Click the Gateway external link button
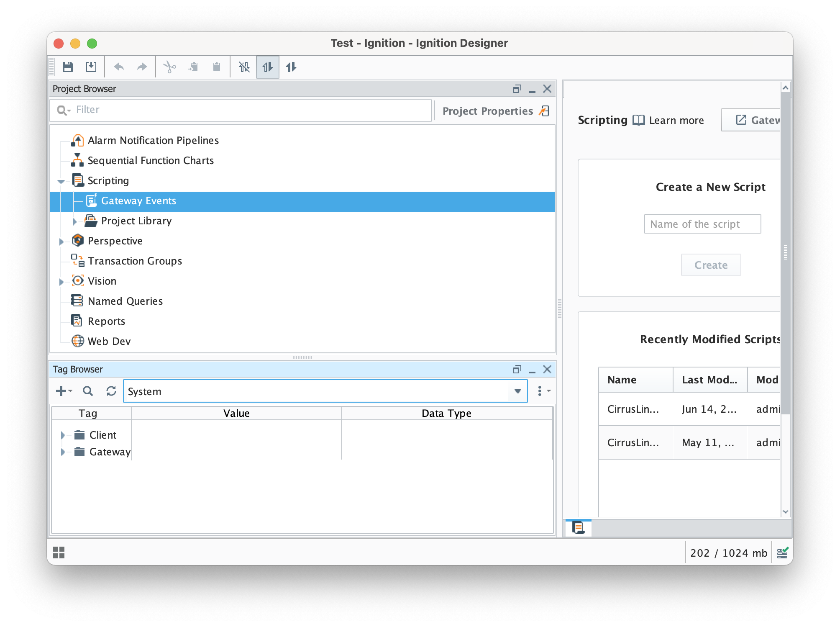This screenshot has height=627, width=840. point(751,120)
